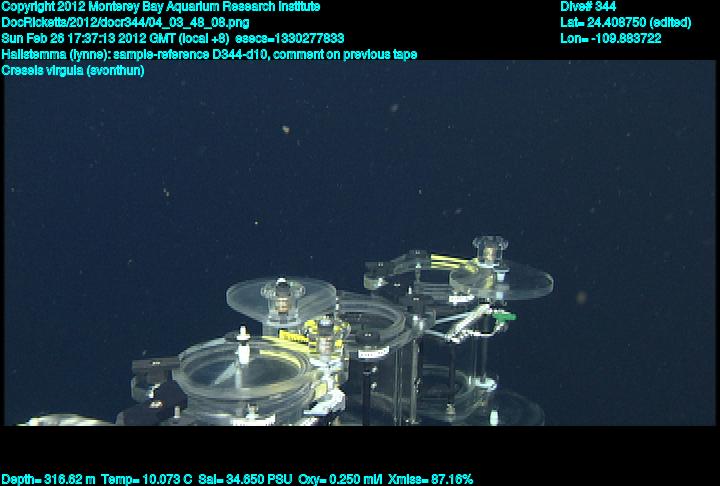Click the Xmiss= 87.16% reading
Screen dimensions: 720x486
click(x=430, y=480)
